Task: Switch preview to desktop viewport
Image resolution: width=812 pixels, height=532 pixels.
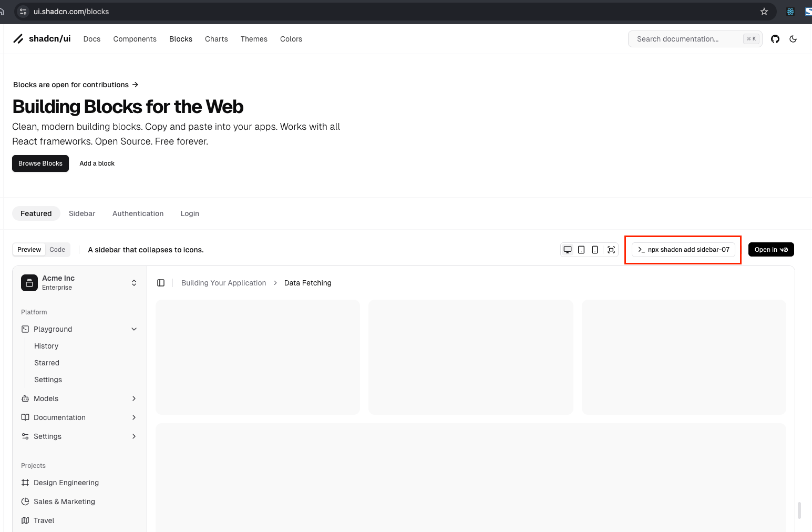Action: (568, 250)
